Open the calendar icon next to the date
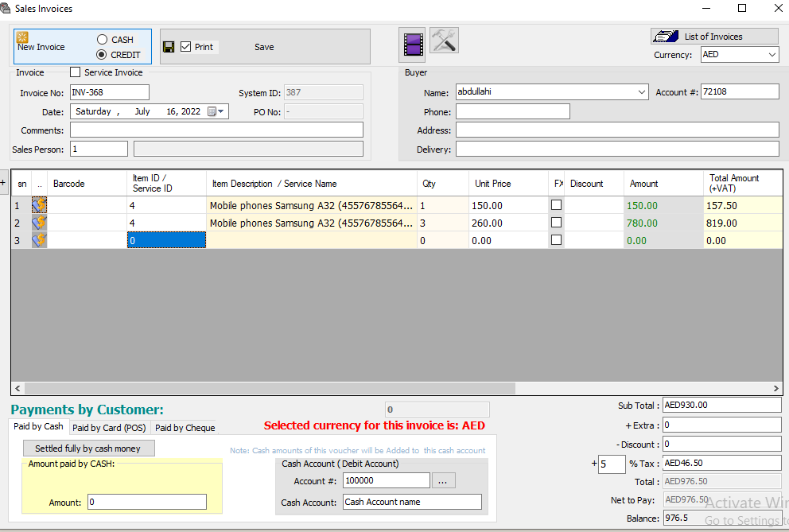The image size is (789, 532). (210, 111)
